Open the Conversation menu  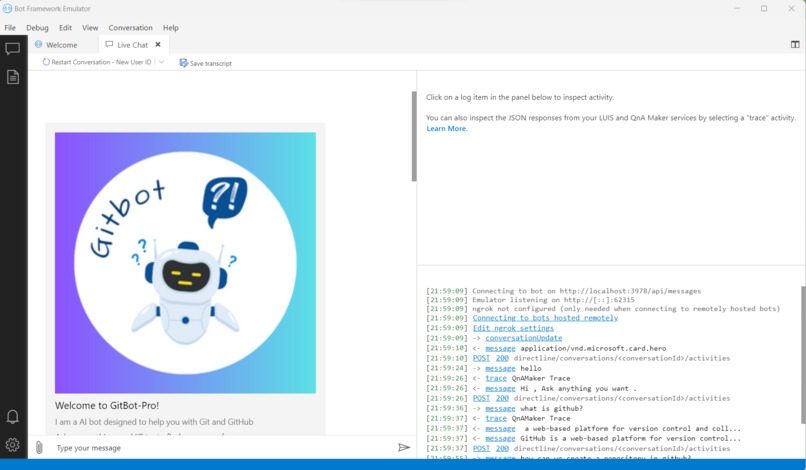(130, 28)
